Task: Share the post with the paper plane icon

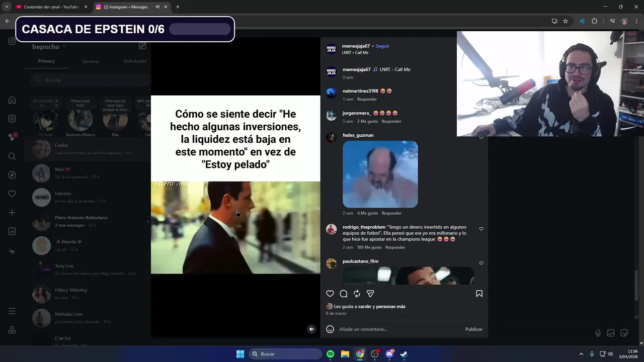Action: [370, 294]
